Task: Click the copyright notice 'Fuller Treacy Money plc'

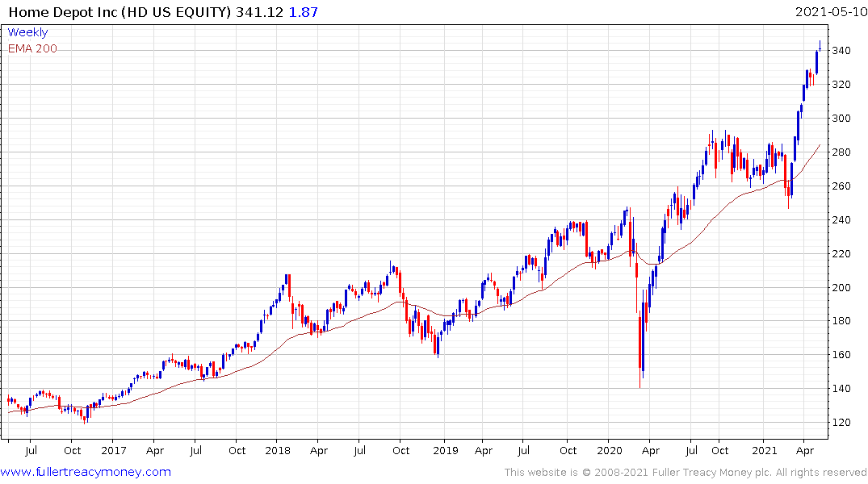Action: tap(712, 473)
